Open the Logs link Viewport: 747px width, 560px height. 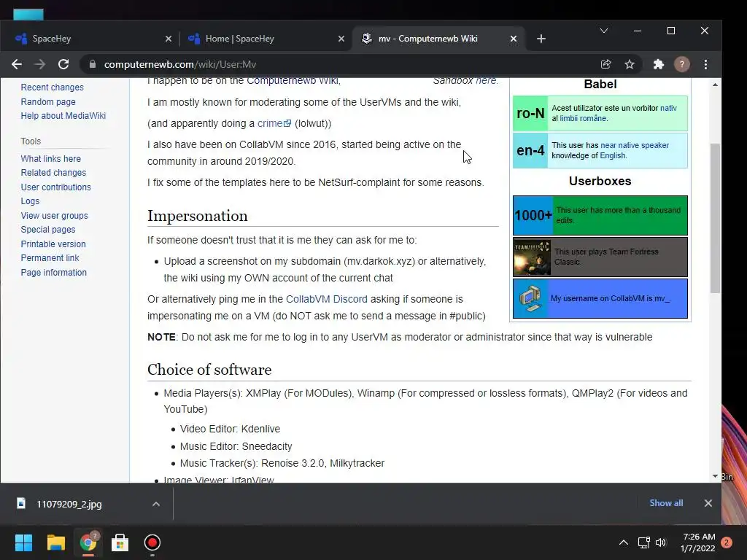30,201
